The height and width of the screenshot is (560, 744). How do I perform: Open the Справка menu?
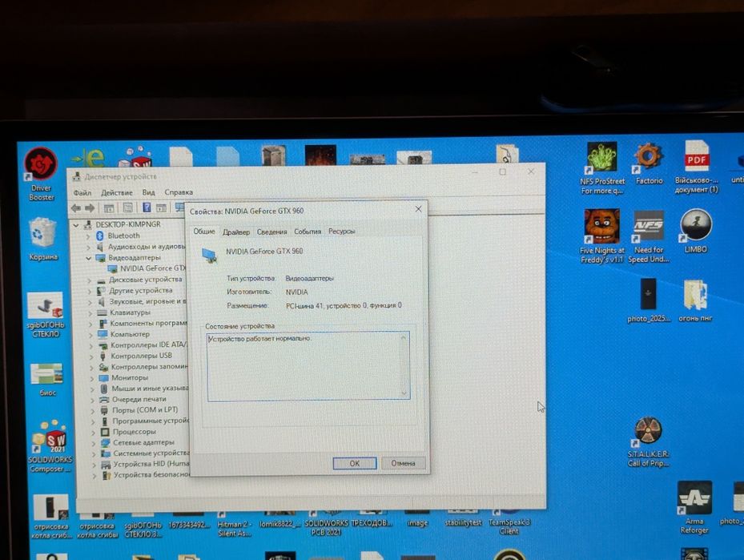click(x=179, y=192)
